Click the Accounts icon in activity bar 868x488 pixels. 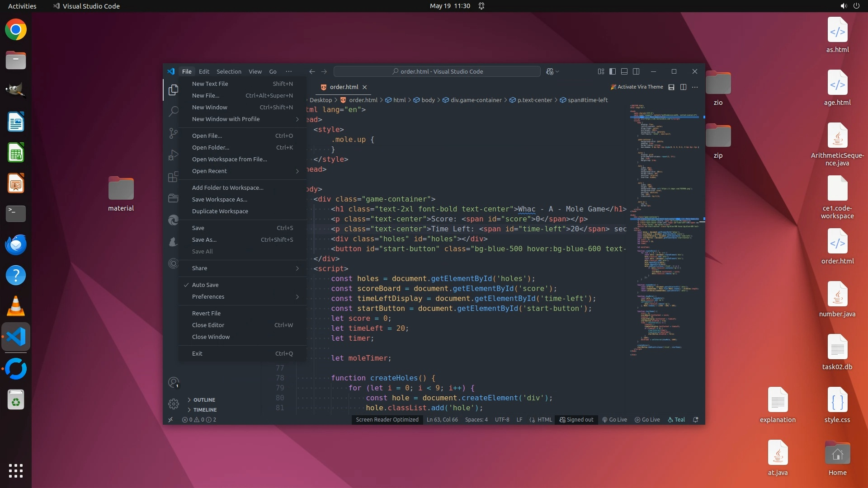(x=174, y=383)
